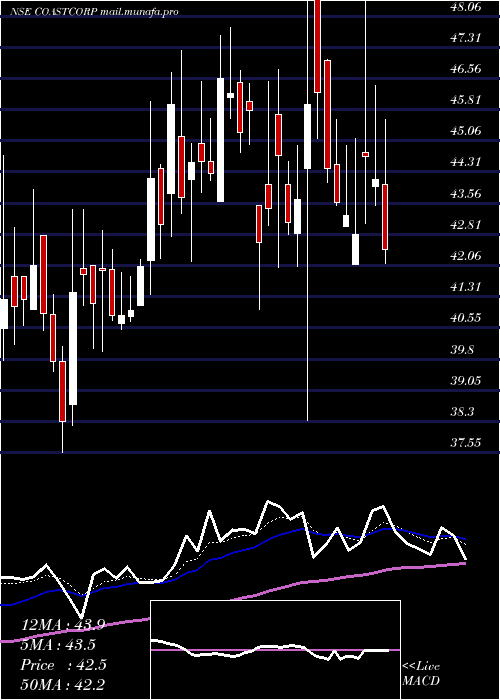Click the 40.55 price axis label

click(466, 318)
